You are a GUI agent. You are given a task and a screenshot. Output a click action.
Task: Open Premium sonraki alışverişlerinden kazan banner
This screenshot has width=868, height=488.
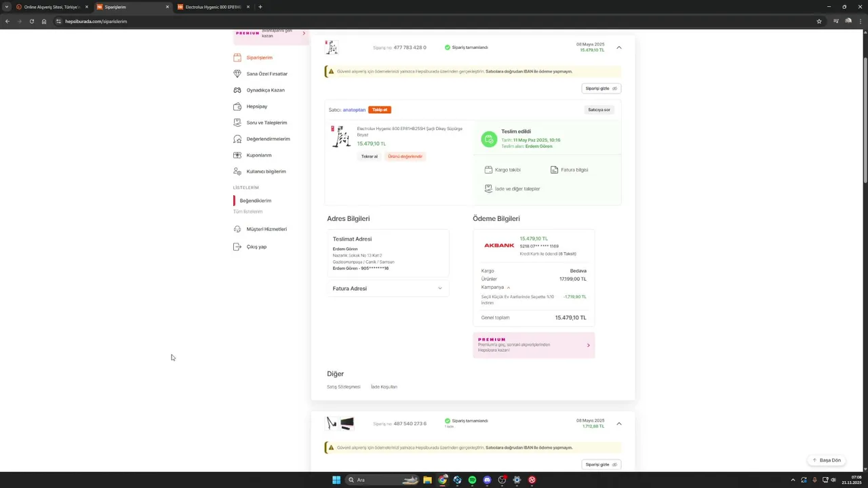pos(534,345)
